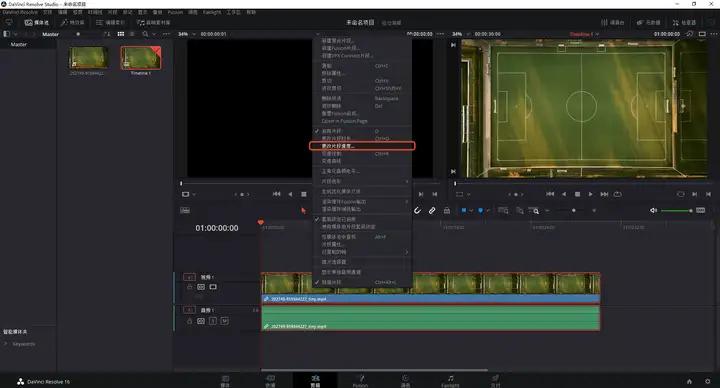Click the position lock padlock icon

tap(446, 210)
